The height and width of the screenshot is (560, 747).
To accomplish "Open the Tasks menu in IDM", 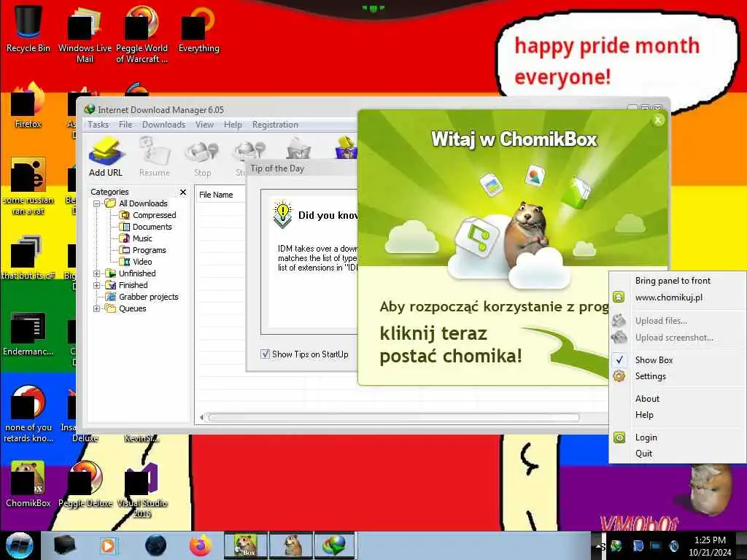I will pyautogui.click(x=98, y=125).
